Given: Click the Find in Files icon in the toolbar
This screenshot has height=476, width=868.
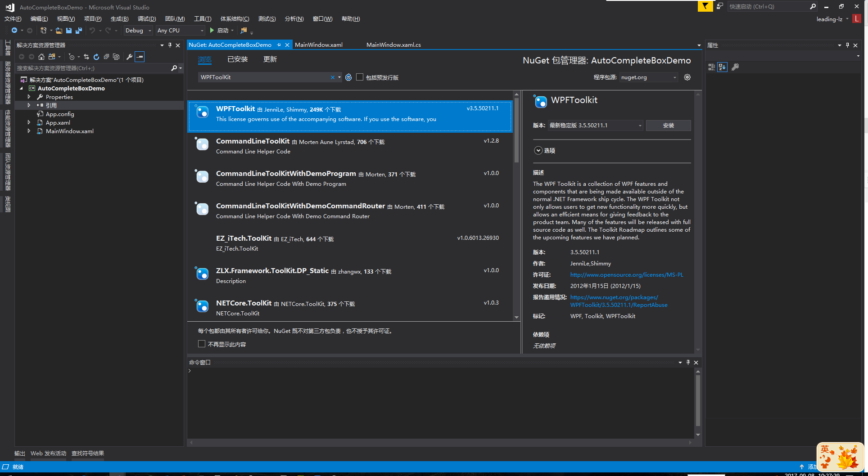Looking at the screenshot, I should click(244, 31).
